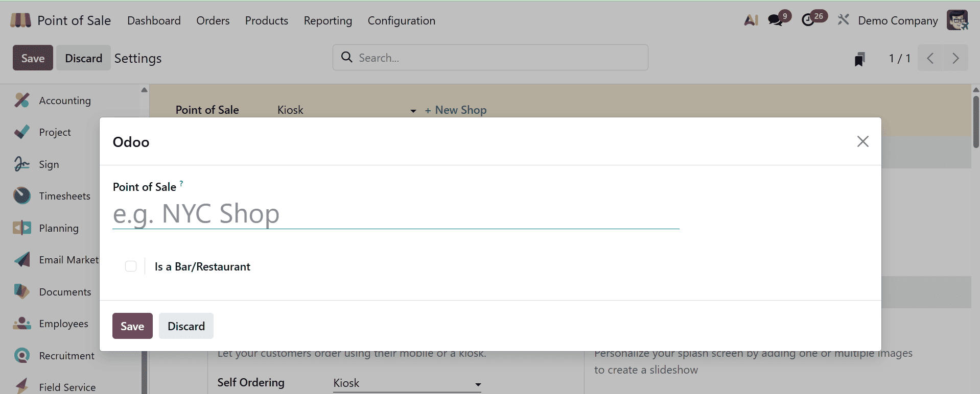Open the Reporting menu
This screenshot has height=394, width=980.
[x=328, y=20]
